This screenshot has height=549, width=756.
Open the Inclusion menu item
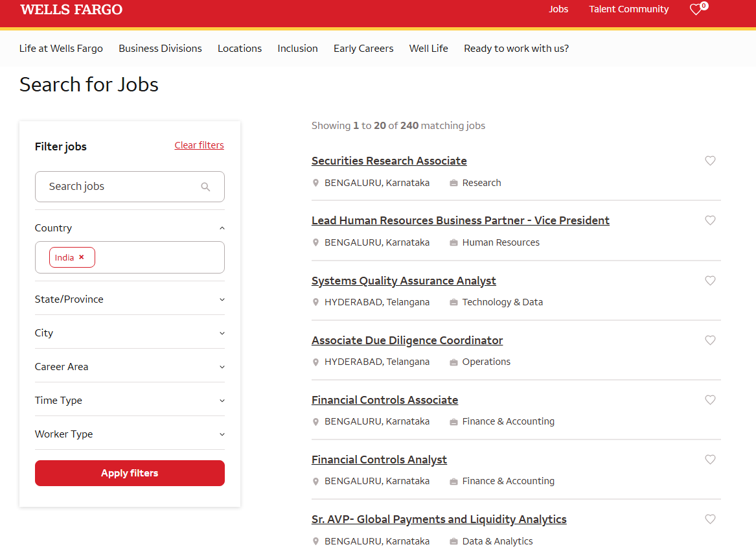(x=297, y=48)
